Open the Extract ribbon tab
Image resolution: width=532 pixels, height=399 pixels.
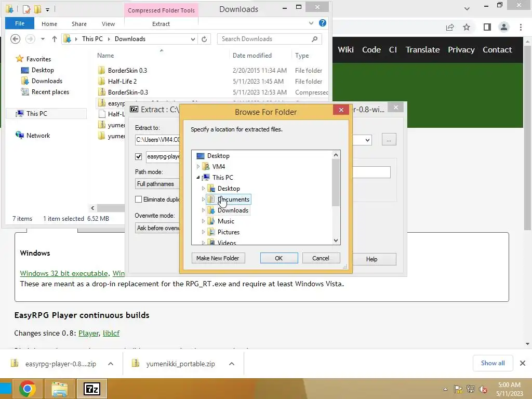[x=161, y=24]
